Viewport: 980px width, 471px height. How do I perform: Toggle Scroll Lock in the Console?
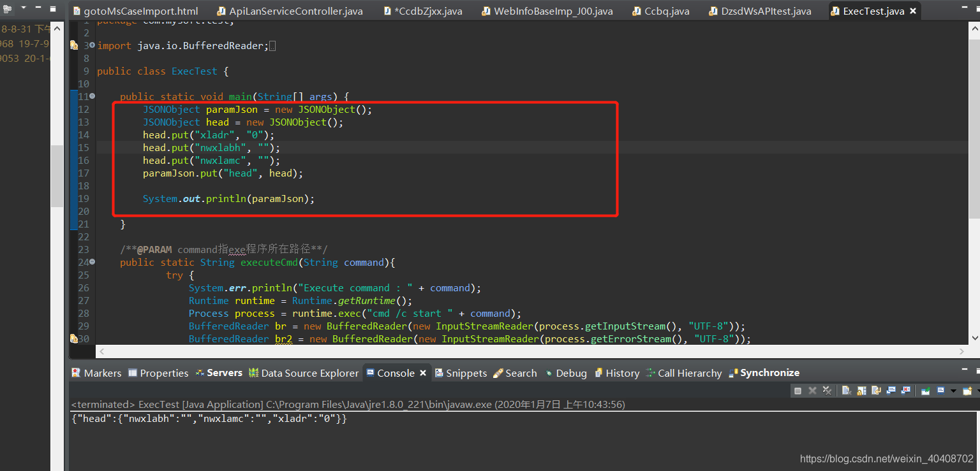(861, 391)
